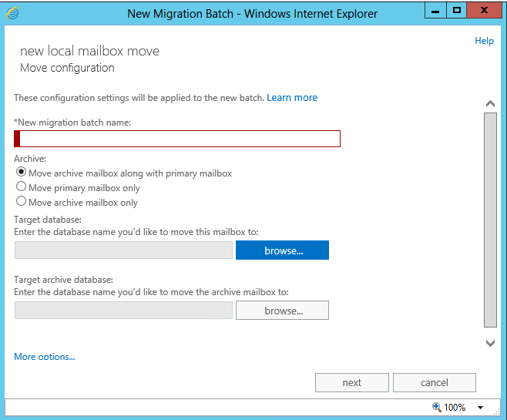Viewport: 507px width, 420px height.
Task: Expand More options...
Action: pos(45,357)
